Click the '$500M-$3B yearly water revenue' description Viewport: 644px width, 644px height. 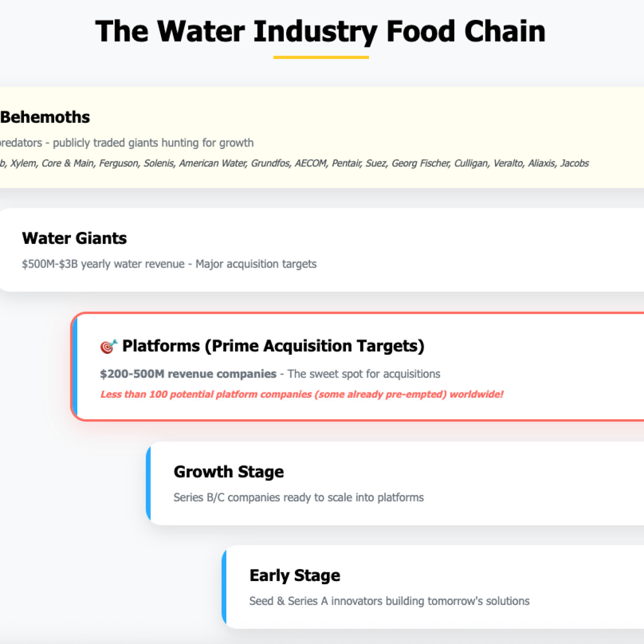click(103, 264)
